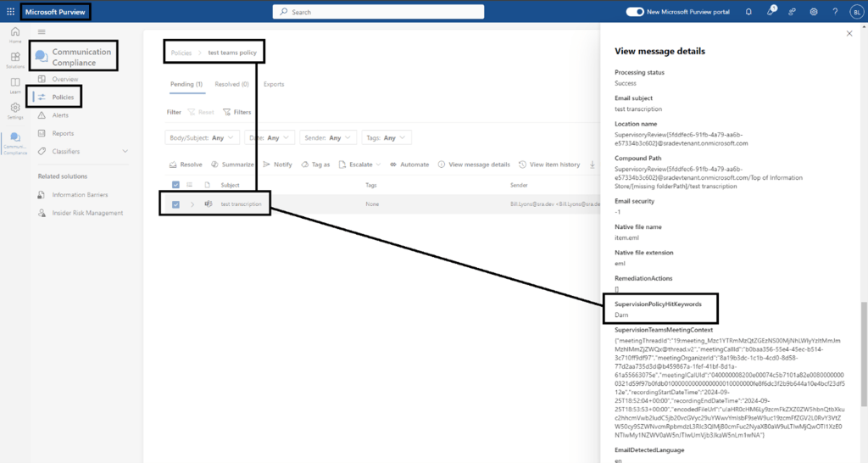Toggle the select-all header checkbox

pos(175,185)
